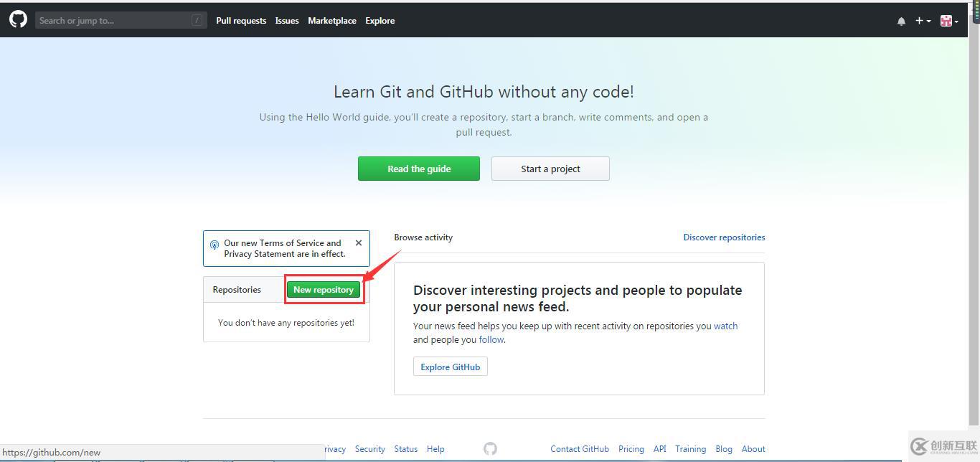Image resolution: width=980 pixels, height=462 pixels.
Task: Open the user avatar menu
Action: click(x=949, y=22)
